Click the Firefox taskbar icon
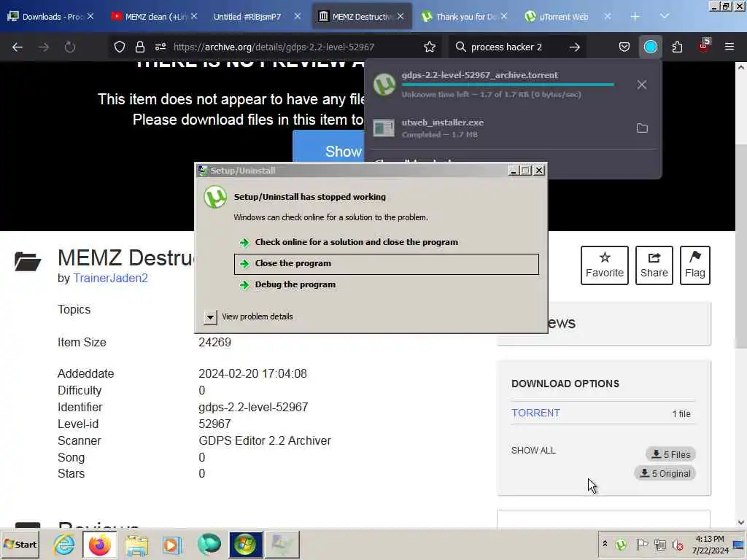This screenshot has width=747, height=560. click(99, 544)
